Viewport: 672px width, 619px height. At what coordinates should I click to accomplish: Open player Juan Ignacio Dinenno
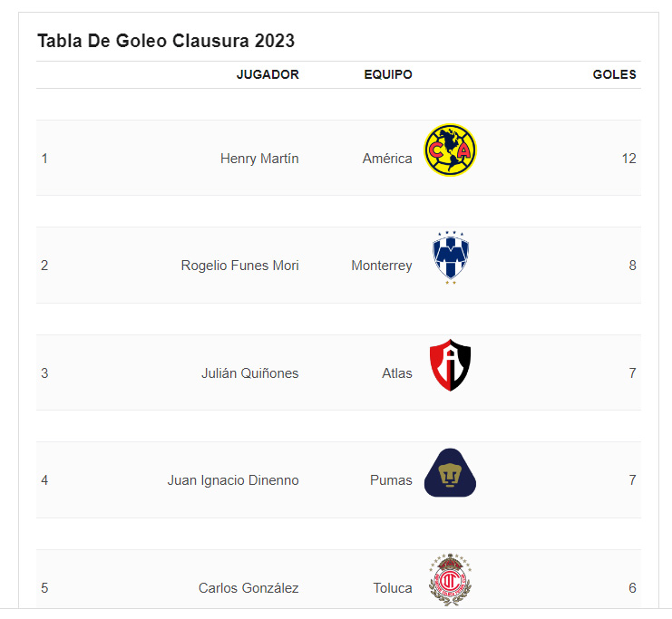233,480
